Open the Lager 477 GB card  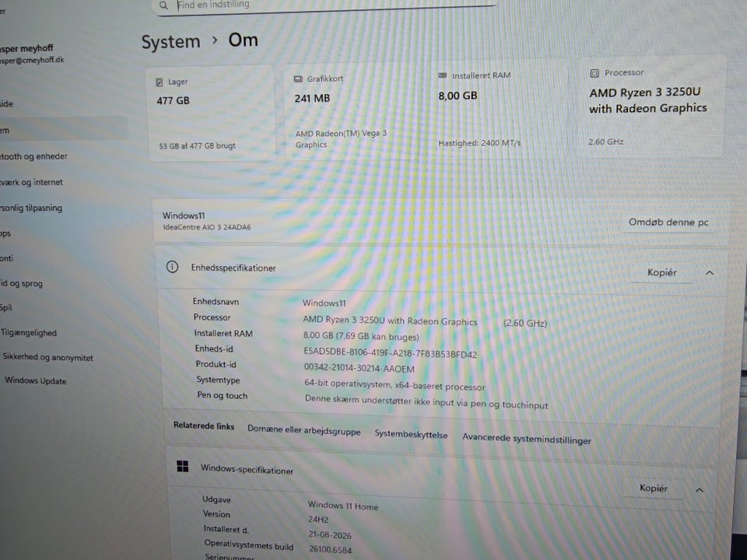[x=211, y=114]
